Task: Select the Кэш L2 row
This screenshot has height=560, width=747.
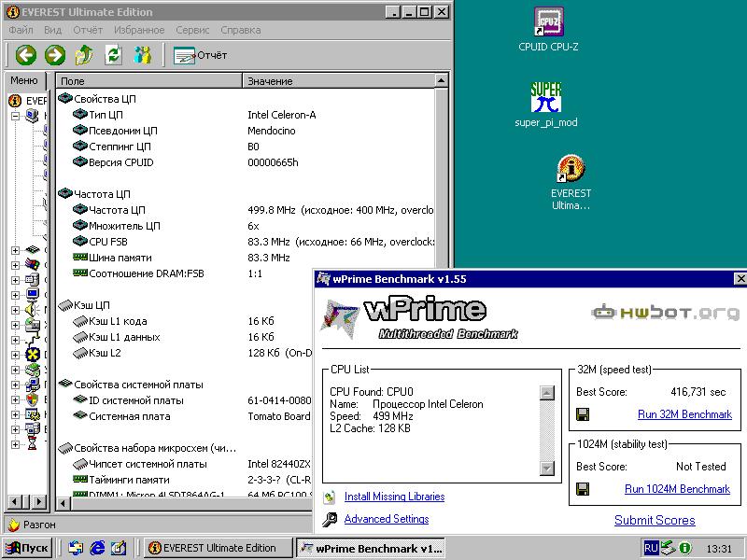Action: (184, 353)
